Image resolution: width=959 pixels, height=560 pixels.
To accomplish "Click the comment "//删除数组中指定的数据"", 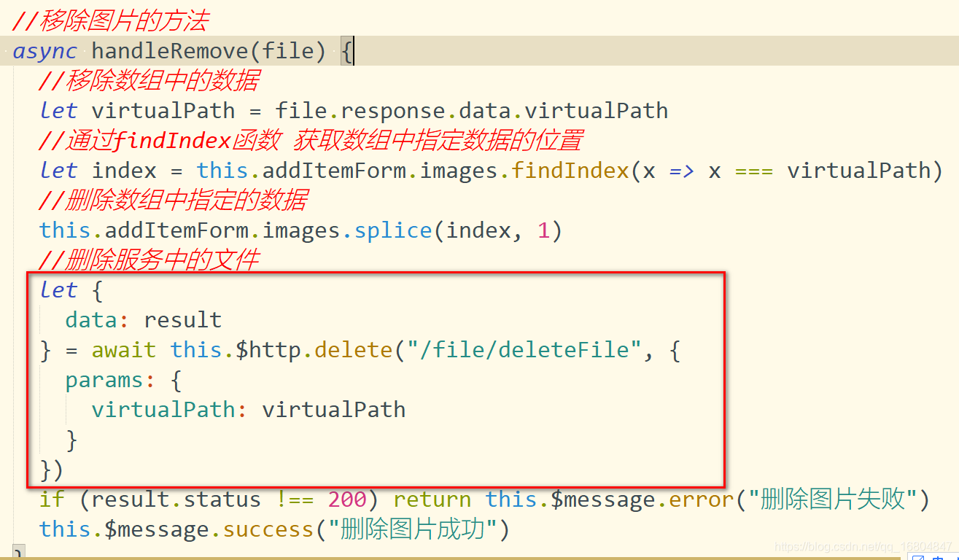I will click(173, 201).
